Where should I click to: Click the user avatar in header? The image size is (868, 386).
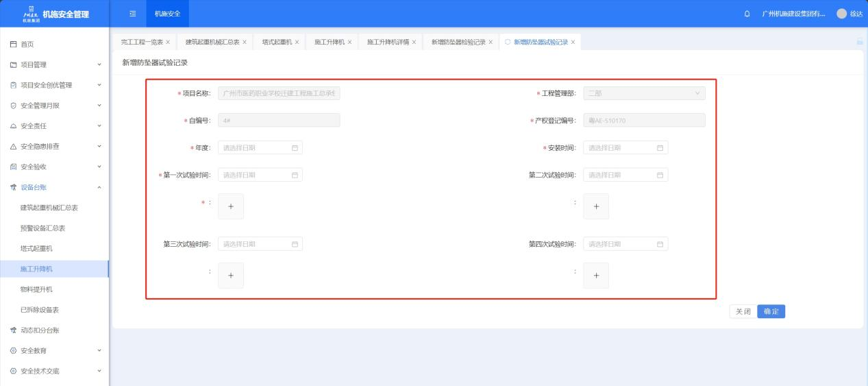point(841,14)
